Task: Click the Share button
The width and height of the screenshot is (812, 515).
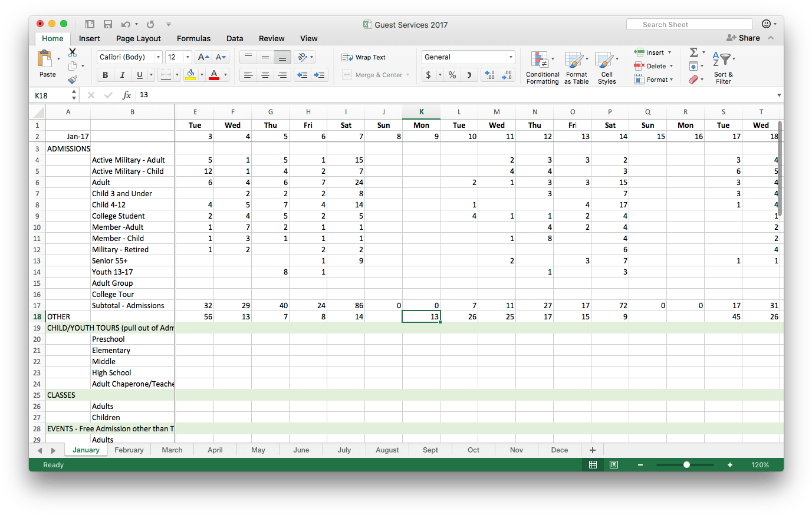Action: tap(744, 38)
